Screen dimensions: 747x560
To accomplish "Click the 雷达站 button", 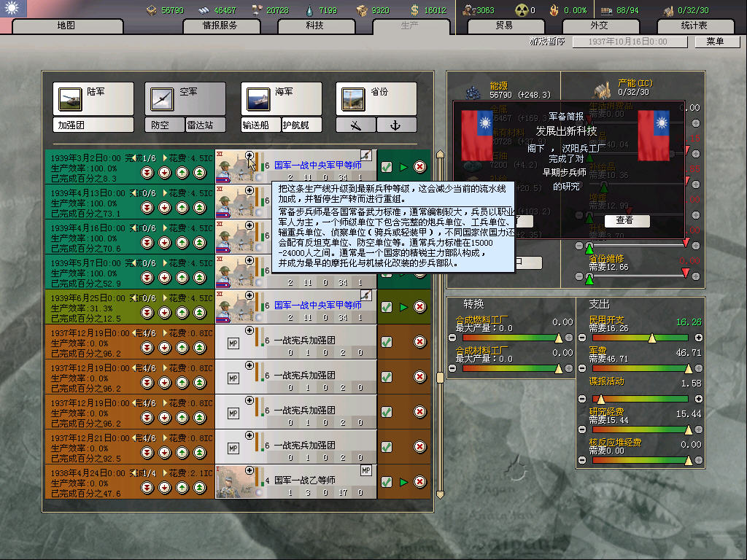I will click(205, 125).
